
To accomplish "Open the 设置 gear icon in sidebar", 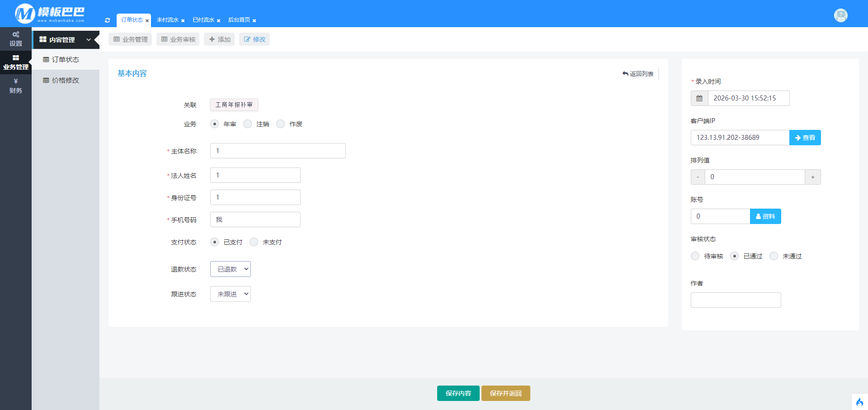I will click(x=16, y=35).
